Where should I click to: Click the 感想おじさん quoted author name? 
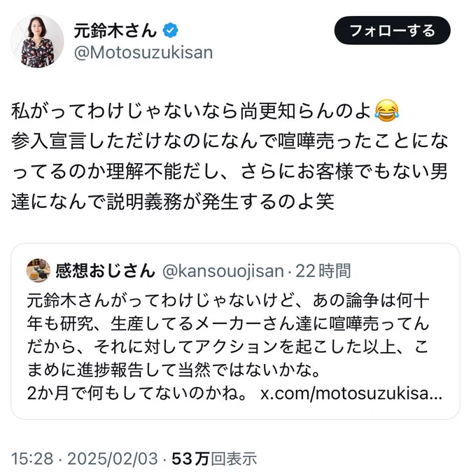105,270
